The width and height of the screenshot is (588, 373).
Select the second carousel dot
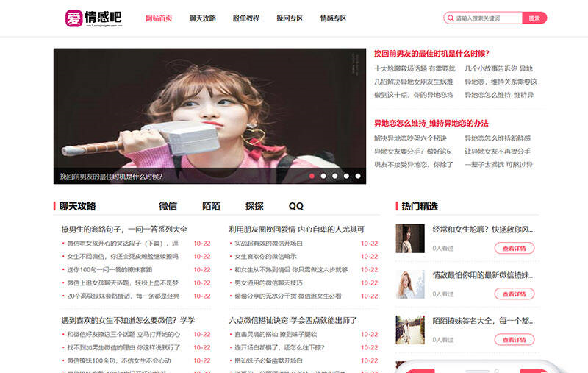[x=323, y=176]
